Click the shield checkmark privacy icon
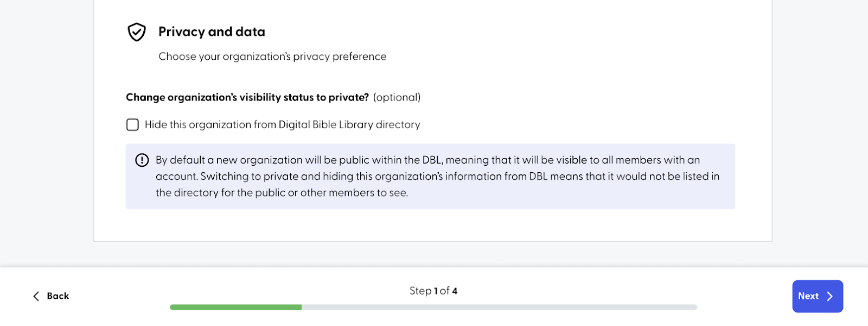 click(x=137, y=32)
